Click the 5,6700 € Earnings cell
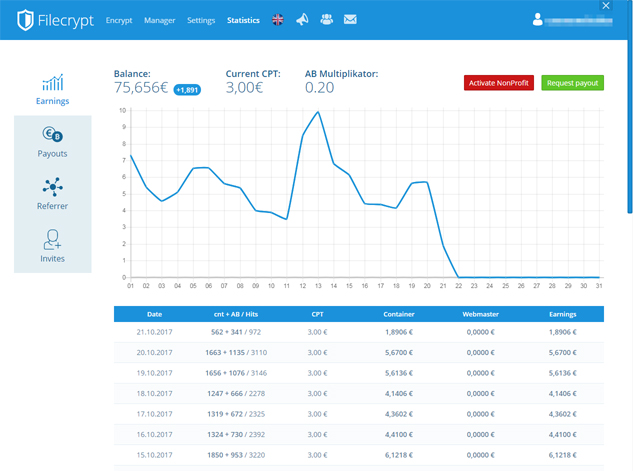This screenshot has height=471, width=633. [562, 352]
